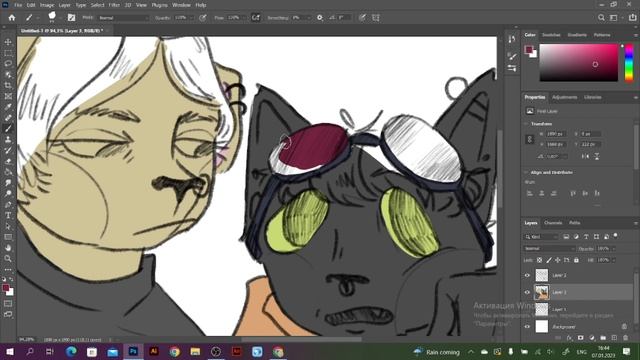640x360 pixels.
Task: Select the Clone Stamp tool
Action: click(x=8, y=140)
